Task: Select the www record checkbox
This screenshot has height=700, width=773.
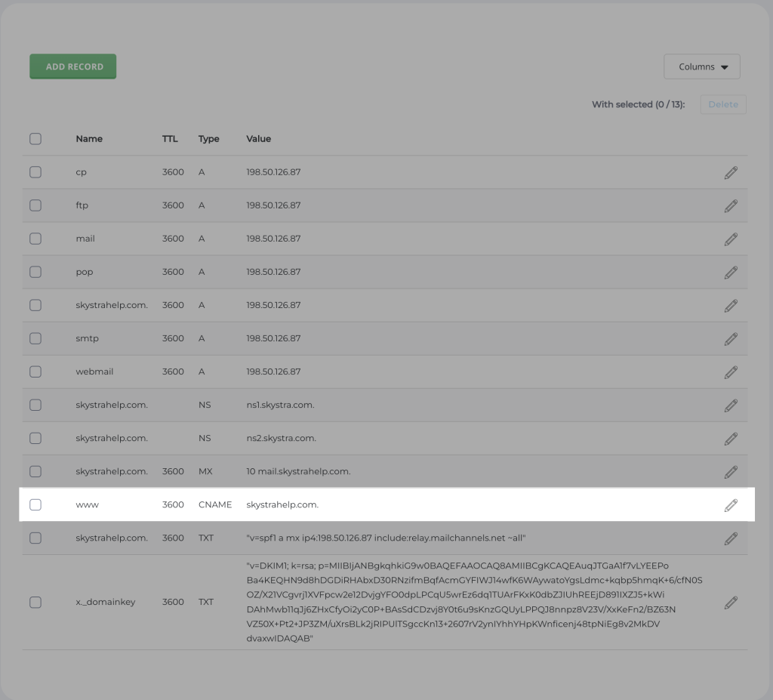Action: [35, 504]
